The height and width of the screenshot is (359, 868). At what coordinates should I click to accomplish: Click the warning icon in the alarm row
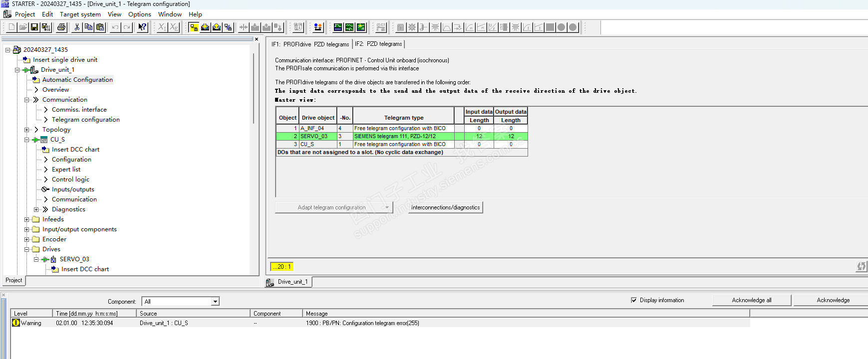click(x=16, y=323)
